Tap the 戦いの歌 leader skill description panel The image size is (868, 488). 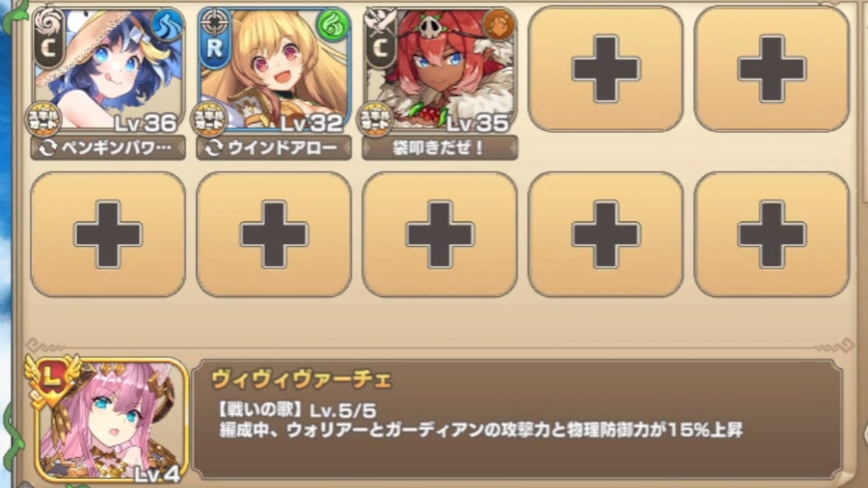517,419
